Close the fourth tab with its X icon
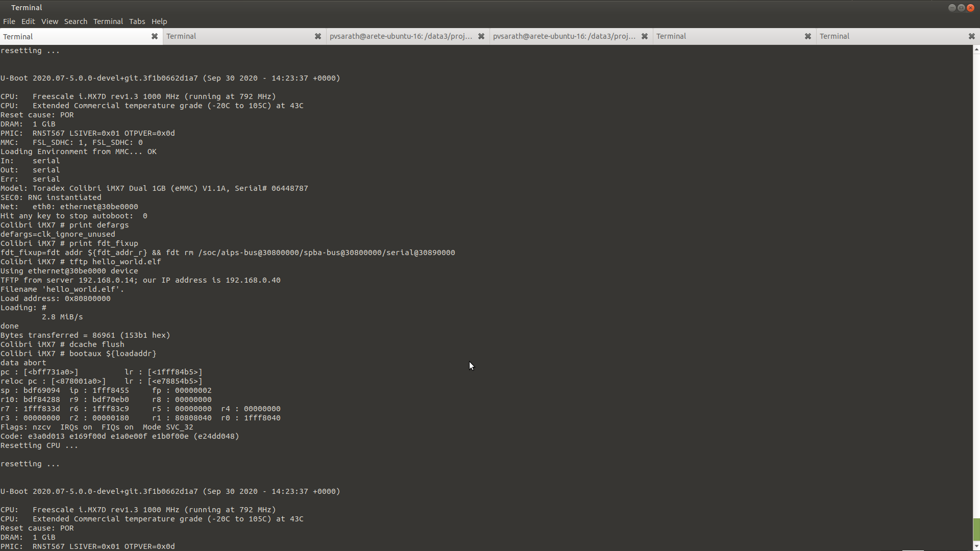980x551 pixels. (x=645, y=36)
